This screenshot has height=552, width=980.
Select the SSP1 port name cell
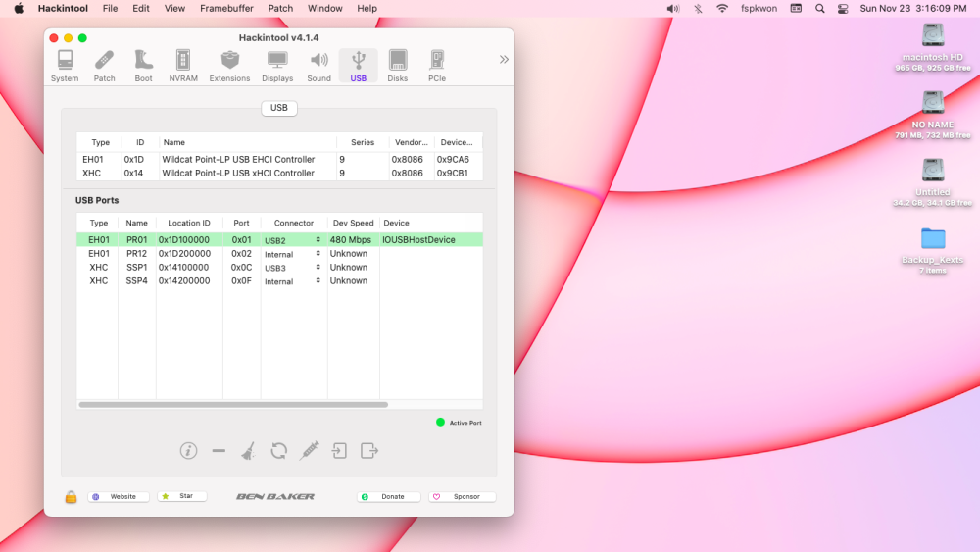(137, 268)
